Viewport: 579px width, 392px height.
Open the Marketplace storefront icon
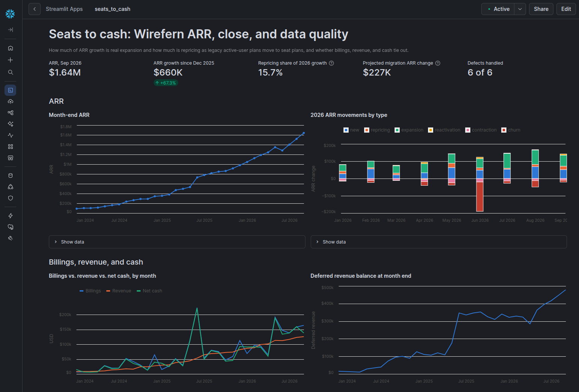pos(11,158)
